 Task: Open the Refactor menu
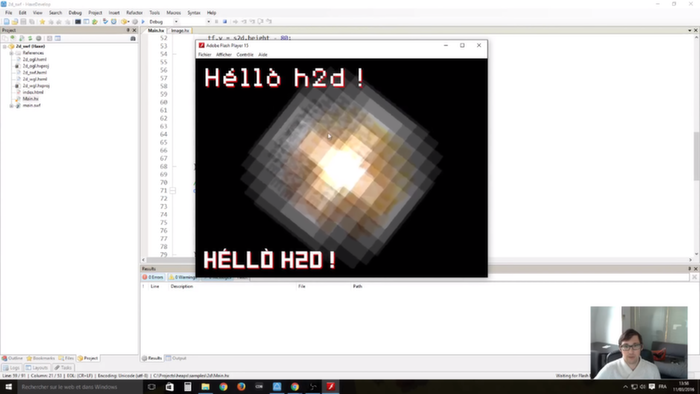[x=134, y=12]
